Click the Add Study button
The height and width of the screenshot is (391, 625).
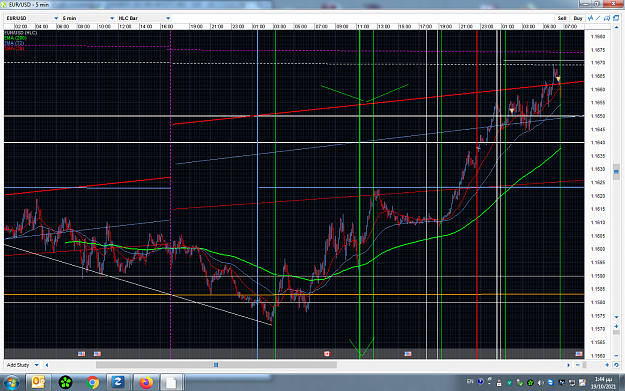(x=18, y=365)
